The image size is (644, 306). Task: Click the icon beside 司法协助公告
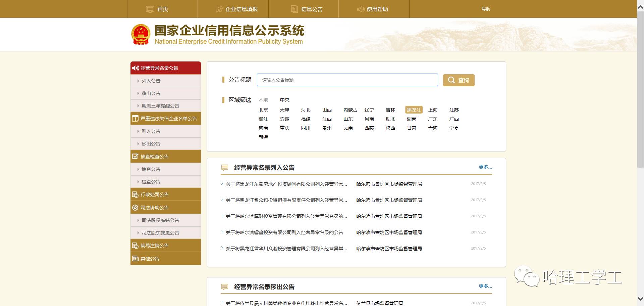tap(135, 208)
